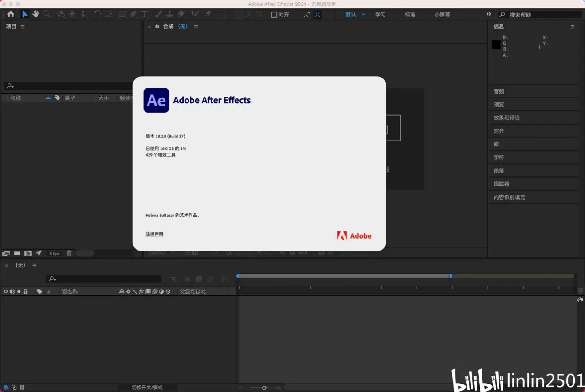Click the label tag column icon in timeline
Viewport: 585px width, 392px height.
point(39,291)
